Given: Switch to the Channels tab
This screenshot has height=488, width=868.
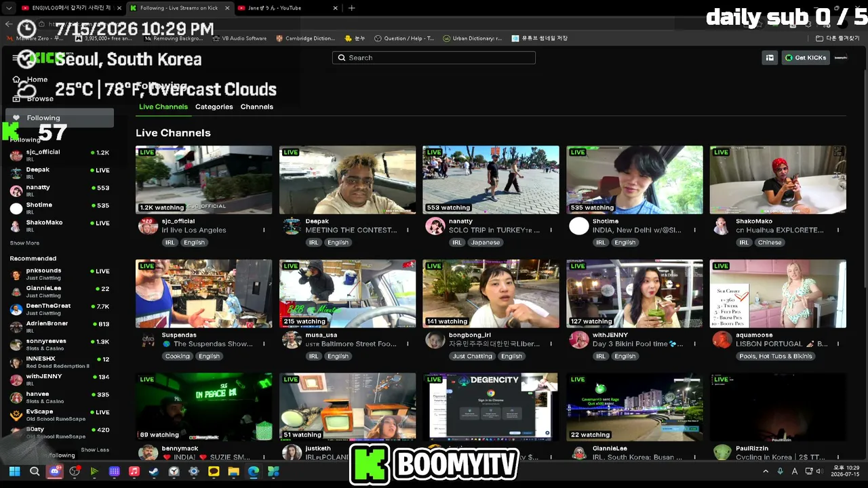Looking at the screenshot, I should (257, 106).
